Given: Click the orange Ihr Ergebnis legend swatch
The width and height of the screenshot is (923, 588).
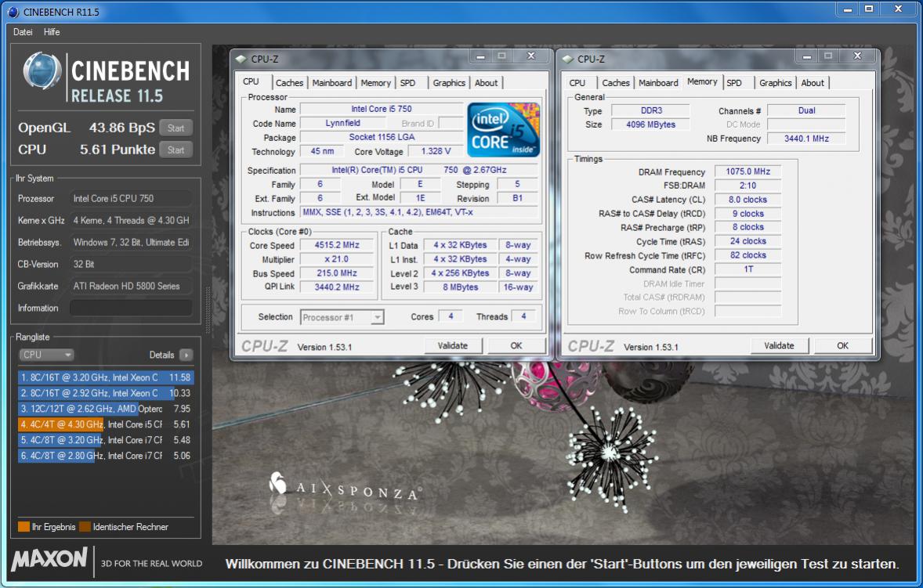Looking at the screenshot, I should (24, 527).
